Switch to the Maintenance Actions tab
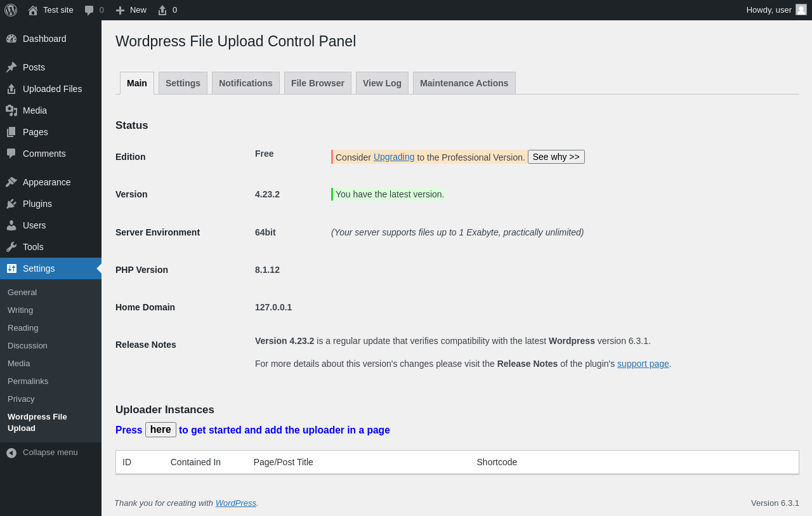812x516 pixels. [464, 83]
